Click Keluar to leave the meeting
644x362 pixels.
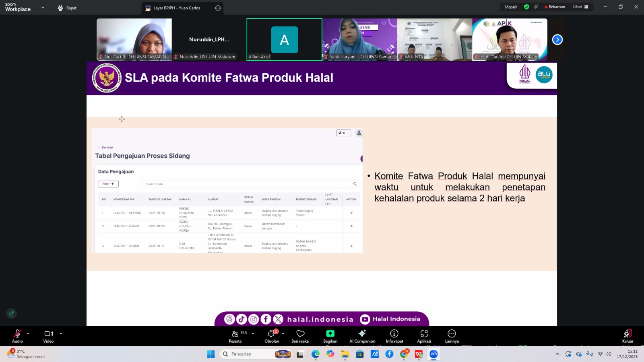(627, 335)
